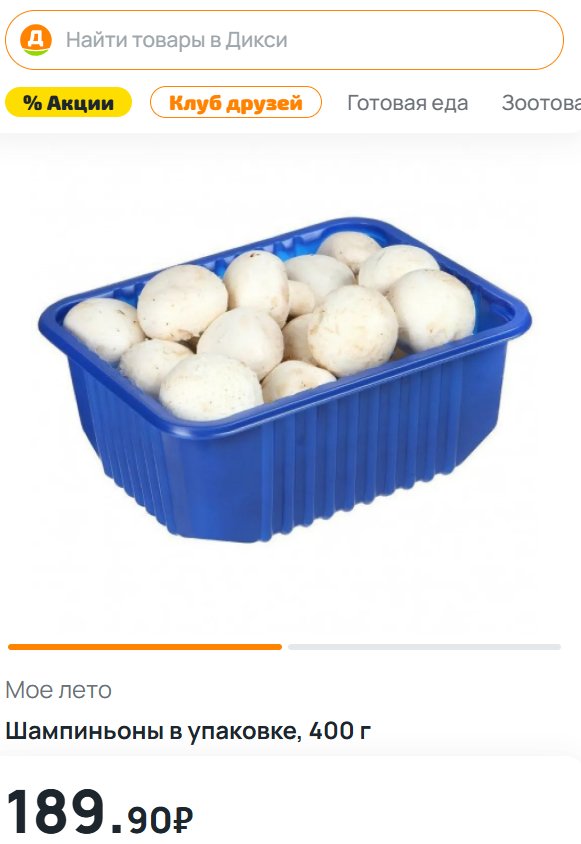Open the 'Клуб друзей' loyalty page
Viewport: 581px width, 844px height.
pos(236,102)
